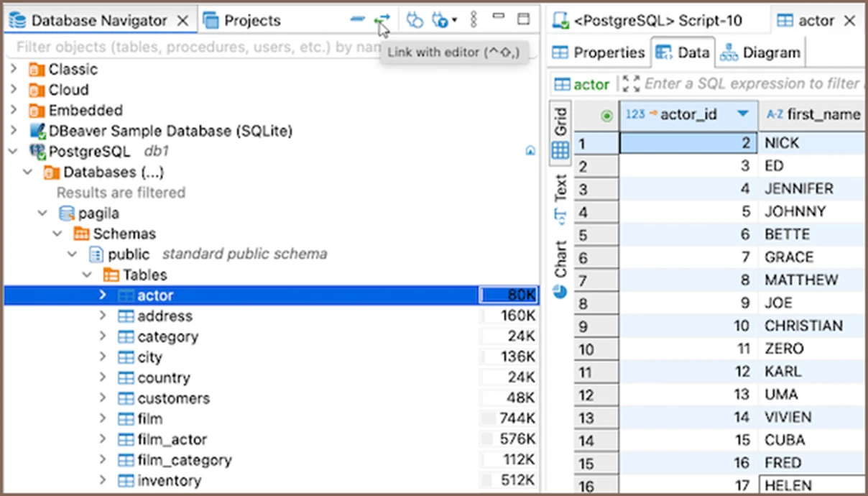Click the PostgreSQL elephant connection icon
The width and height of the screenshot is (868, 496).
tap(37, 152)
